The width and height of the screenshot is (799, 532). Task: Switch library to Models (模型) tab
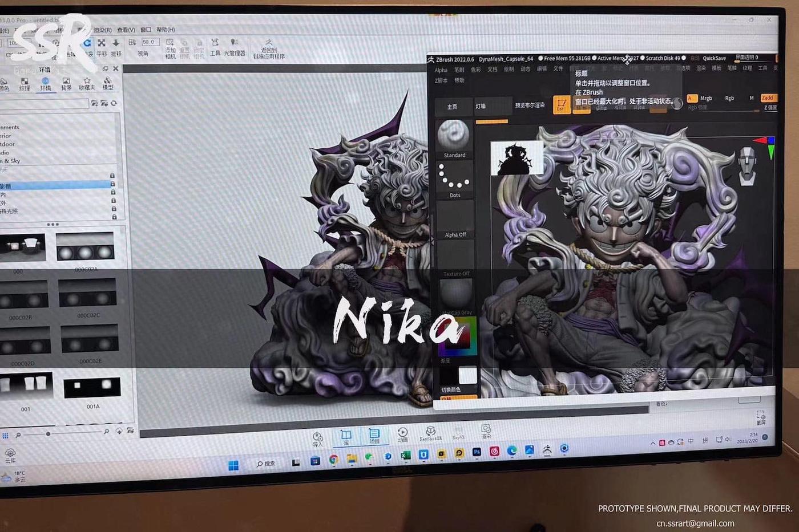[x=107, y=83]
